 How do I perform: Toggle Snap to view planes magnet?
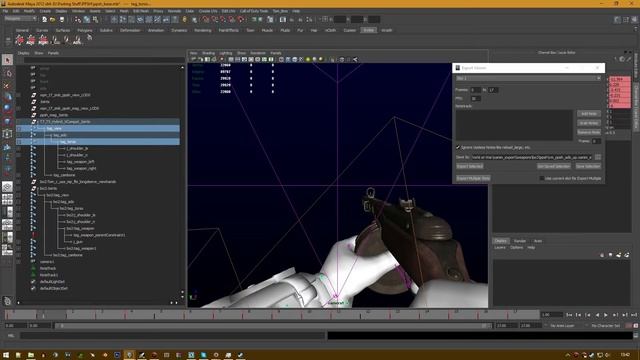point(232,19)
